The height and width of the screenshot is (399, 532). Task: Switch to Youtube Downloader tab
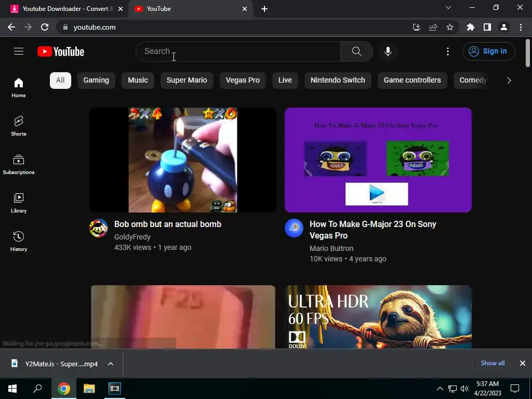coord(64,9)
